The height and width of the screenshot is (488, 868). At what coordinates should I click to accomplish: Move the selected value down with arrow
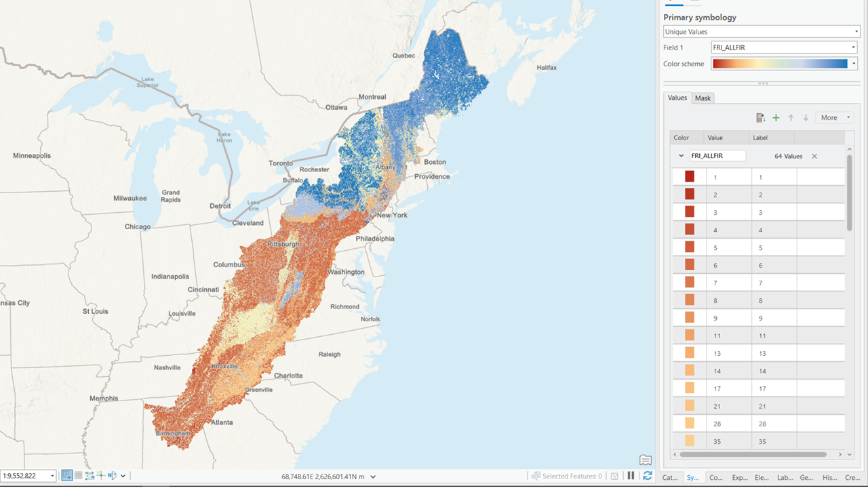click(806, 117)
